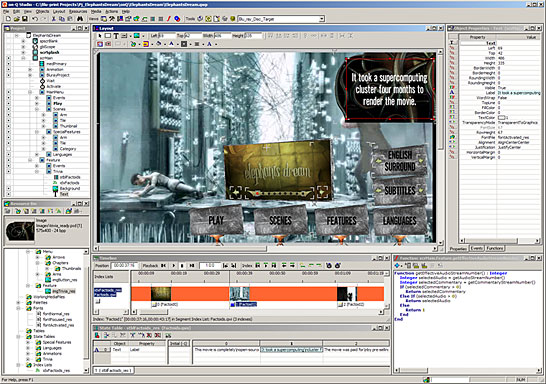Click the Cut scissors icon

tap(54, 19)
